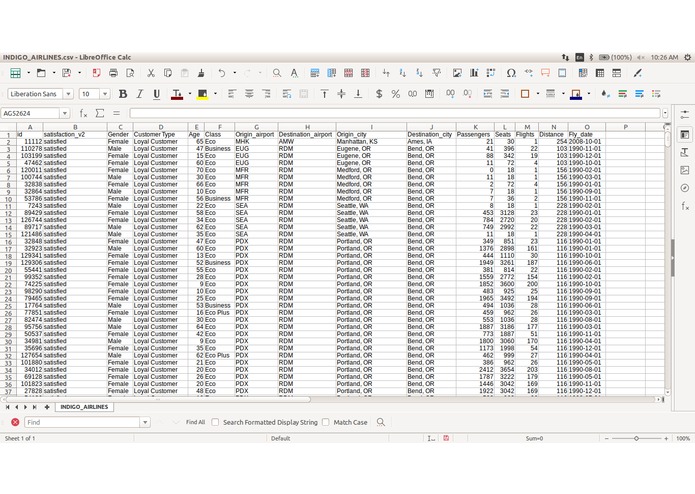Image resolution: width=695 pixels, height=494 pixels.
Task: Toggle Wrap Text button
Action: coord(287,94)
